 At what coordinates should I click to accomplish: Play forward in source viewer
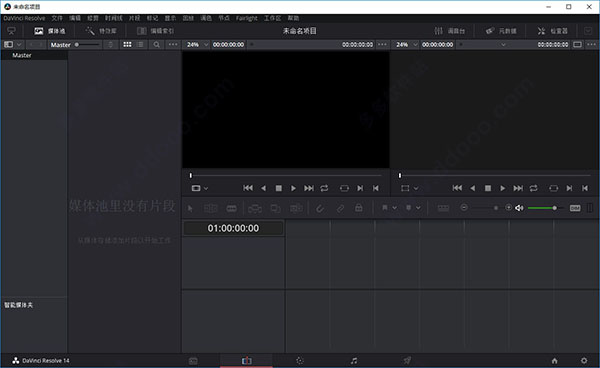(x=293, y=188)
